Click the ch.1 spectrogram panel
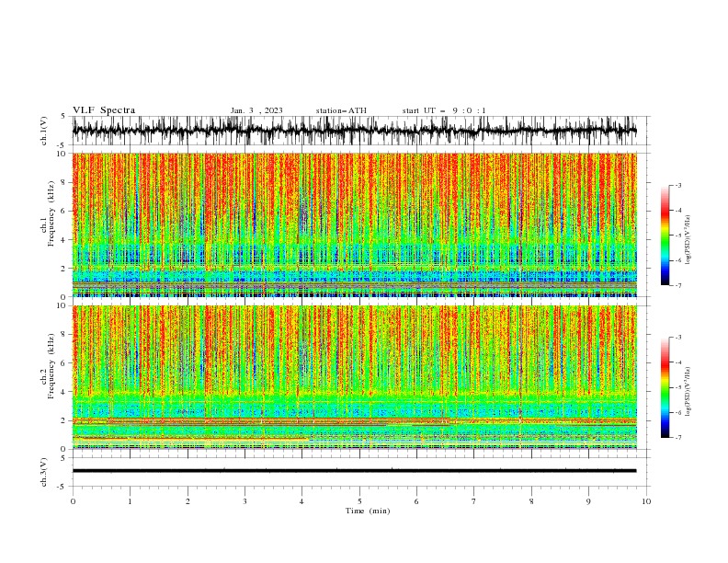Viewport: 728px width, 563px height. (x=354, y=224)
